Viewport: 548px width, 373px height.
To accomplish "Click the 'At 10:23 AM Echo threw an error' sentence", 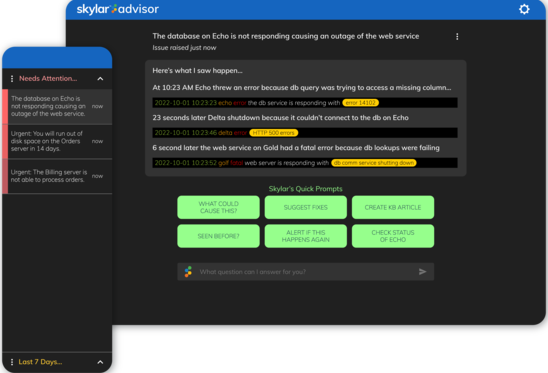I will coord(302,88).
